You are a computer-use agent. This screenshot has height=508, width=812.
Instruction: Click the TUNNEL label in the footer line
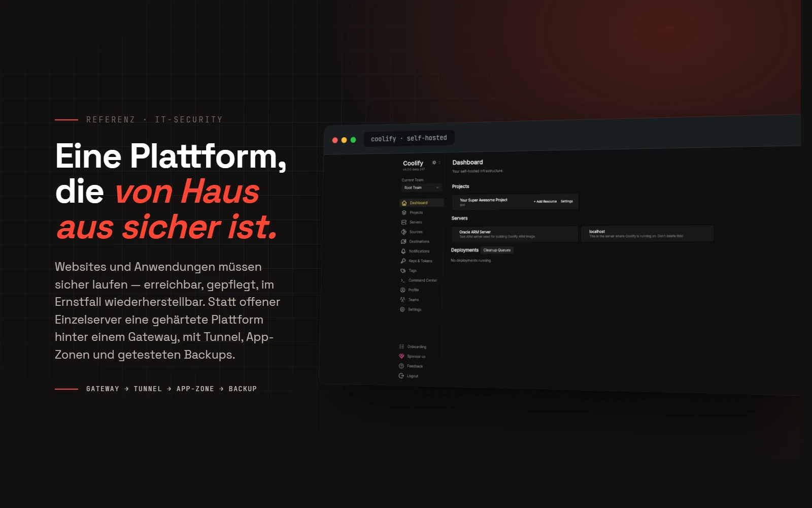pos(148,389)
